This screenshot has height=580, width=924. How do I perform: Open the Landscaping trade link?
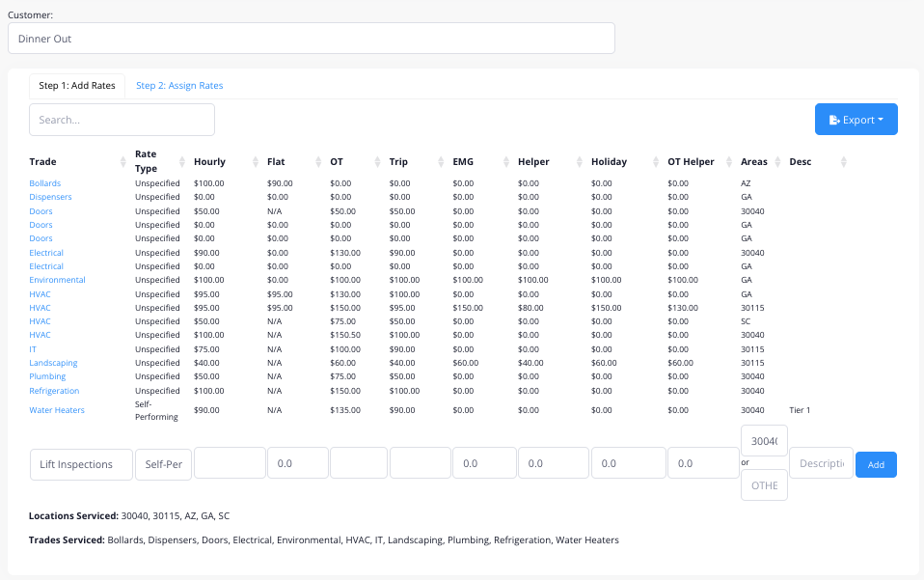(x=54, y=363)
